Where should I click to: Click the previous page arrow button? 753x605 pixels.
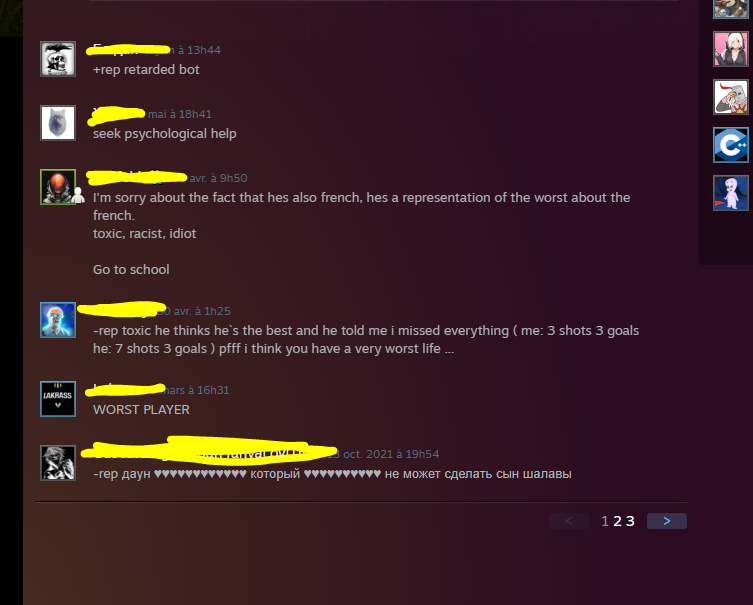pos(569,521)
